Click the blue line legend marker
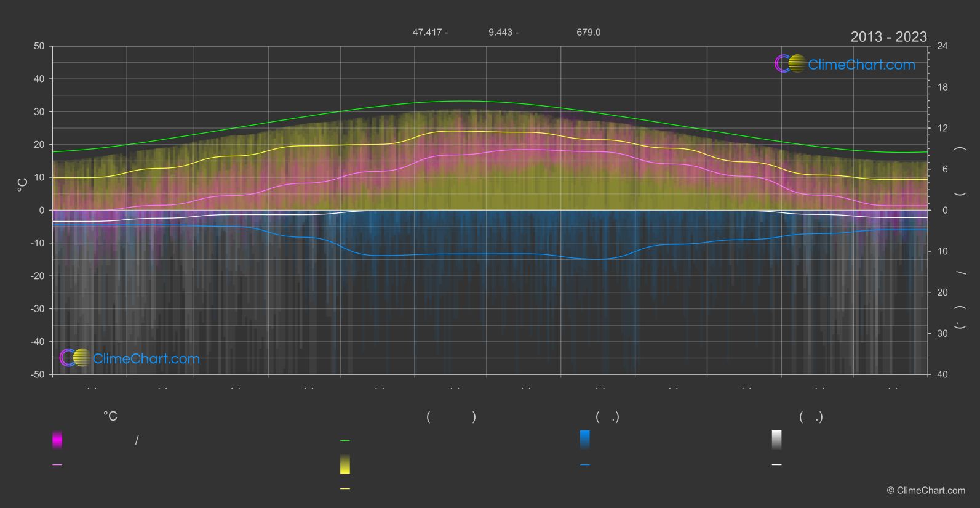This screenshot has width=980, height=508. pyautogui.click(x=584, y=465)
